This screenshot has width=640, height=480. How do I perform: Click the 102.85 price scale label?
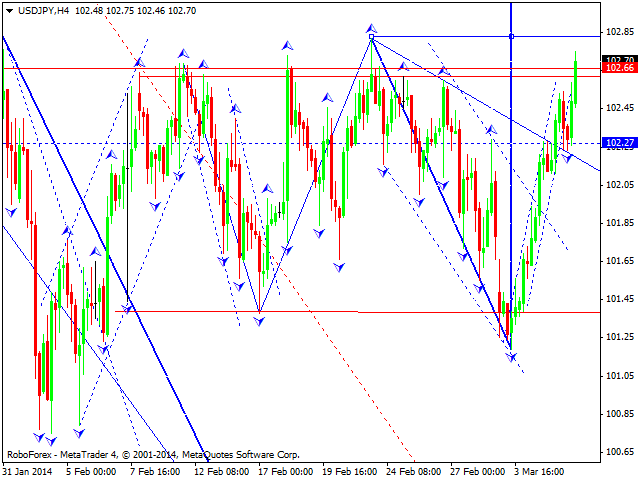tap(621, 30)
